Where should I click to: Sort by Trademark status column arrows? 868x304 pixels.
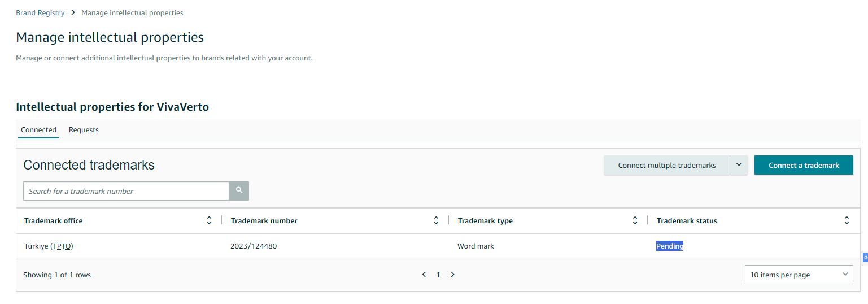[847, 221]
